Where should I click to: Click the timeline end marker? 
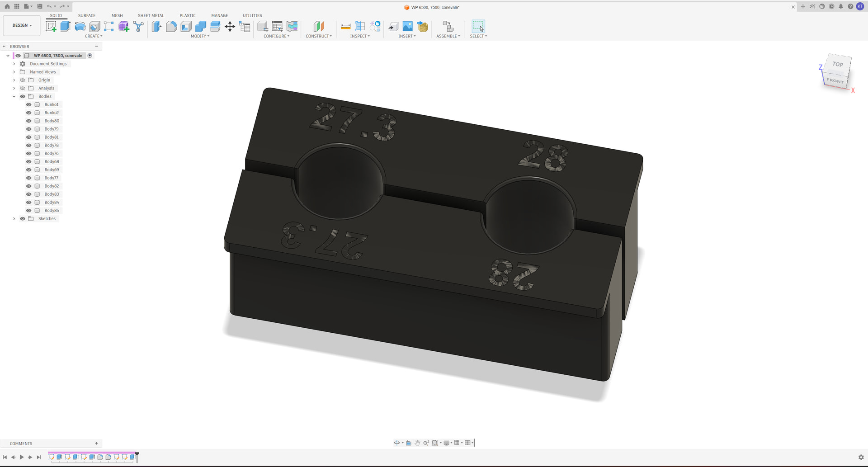(137, 457)
